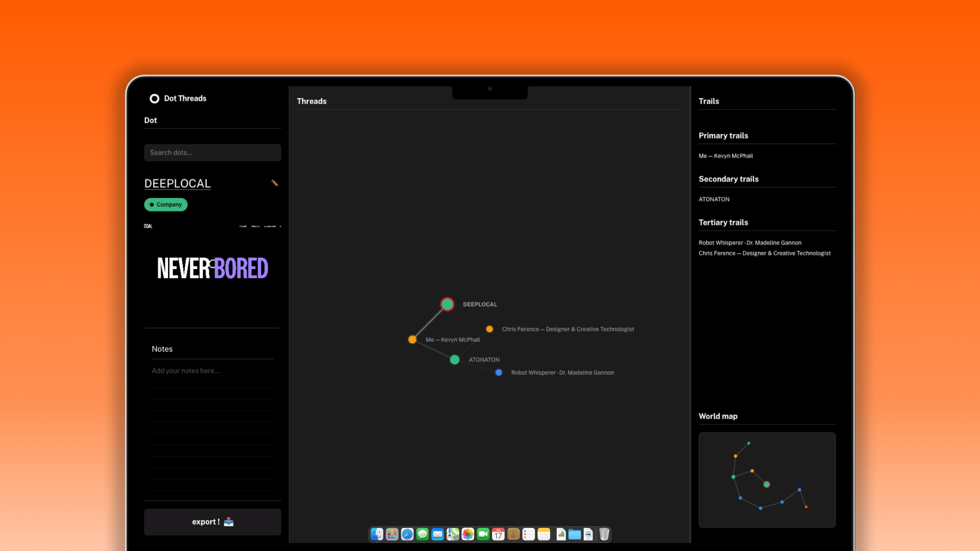The height and width of the screenshot is (551, 980).
Task: Open Robot Whisperer tertiary trail link
Action: click(x=750, y=243)
